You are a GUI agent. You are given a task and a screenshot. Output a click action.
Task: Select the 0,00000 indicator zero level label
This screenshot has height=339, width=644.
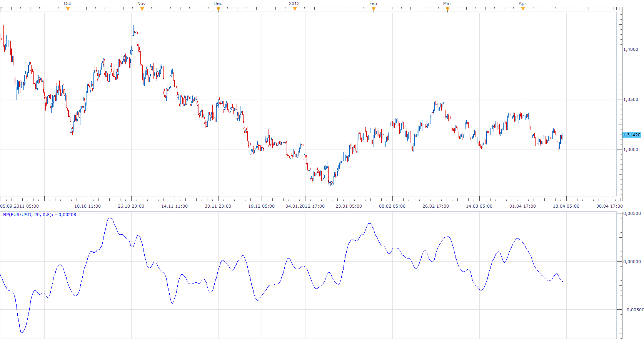pos(632,262)
